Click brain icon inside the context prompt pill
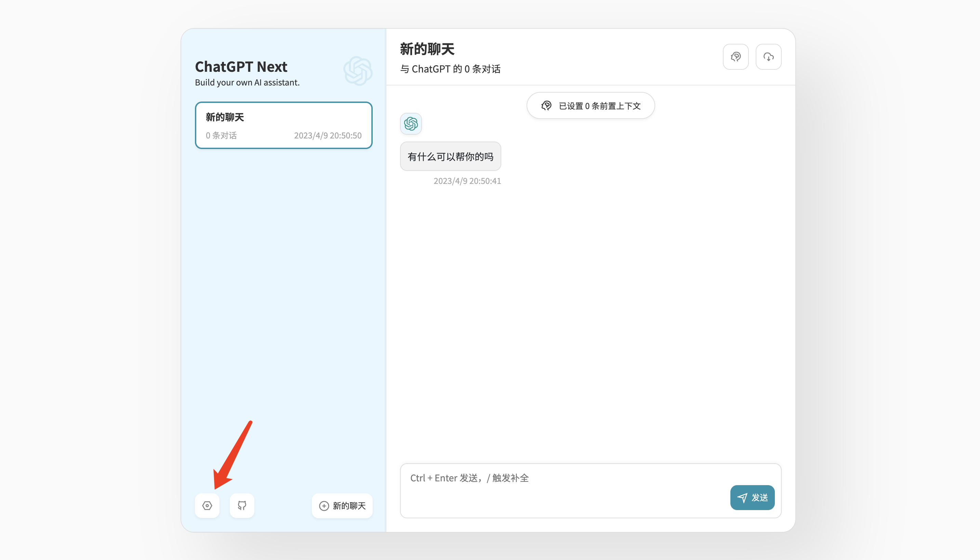 (546, 106)
